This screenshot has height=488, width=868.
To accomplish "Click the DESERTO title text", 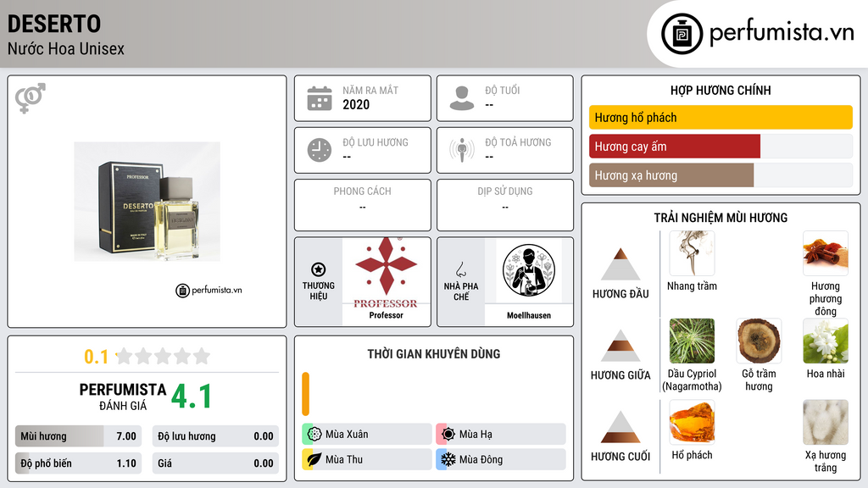I will click(x=54, y=24).
